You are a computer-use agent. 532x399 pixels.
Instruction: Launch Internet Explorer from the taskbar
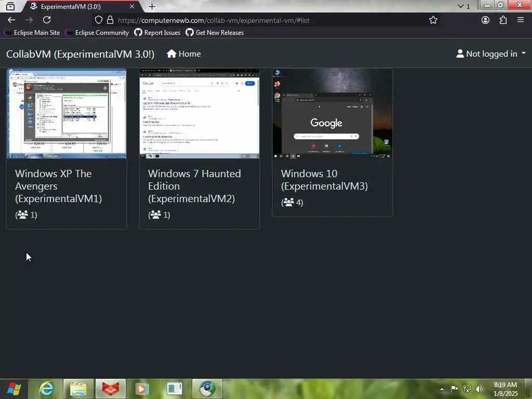46,389
